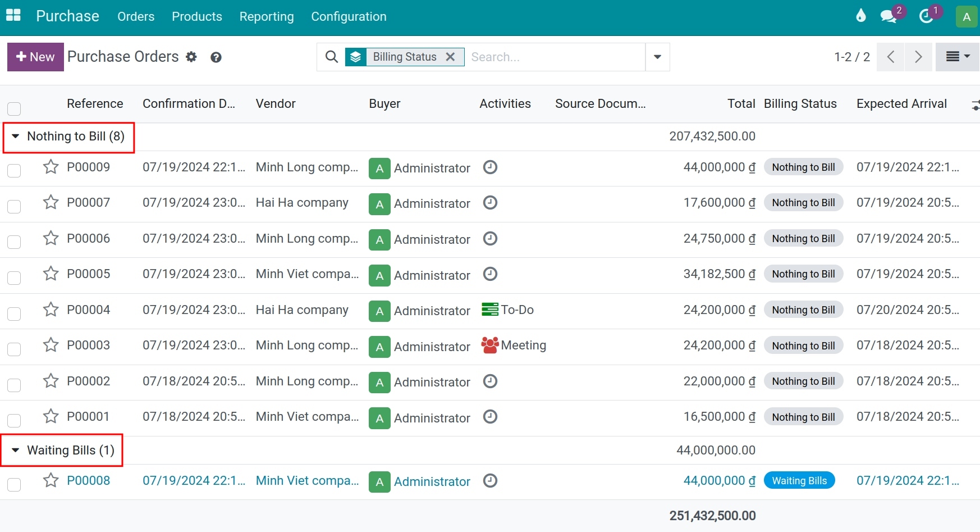Viewport: 980px width, 532px height.
Task: Open the conversations messages icon
Action: pyautogui.click(x=889, y=16)
